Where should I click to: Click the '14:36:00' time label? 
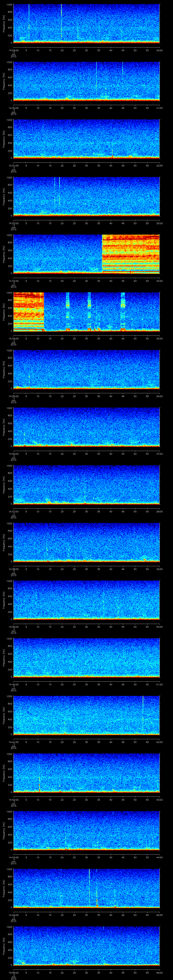13,454
